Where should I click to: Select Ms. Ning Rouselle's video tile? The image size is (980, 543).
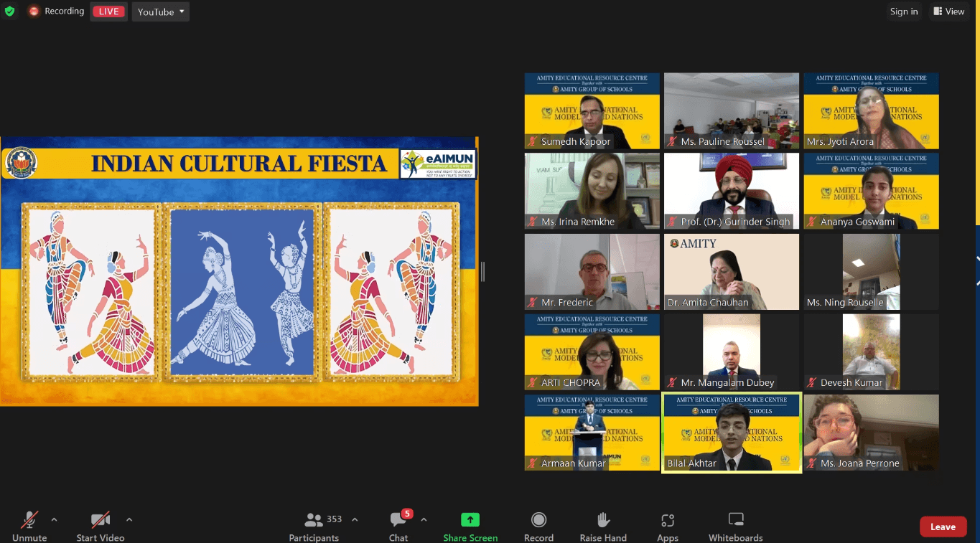871,271
